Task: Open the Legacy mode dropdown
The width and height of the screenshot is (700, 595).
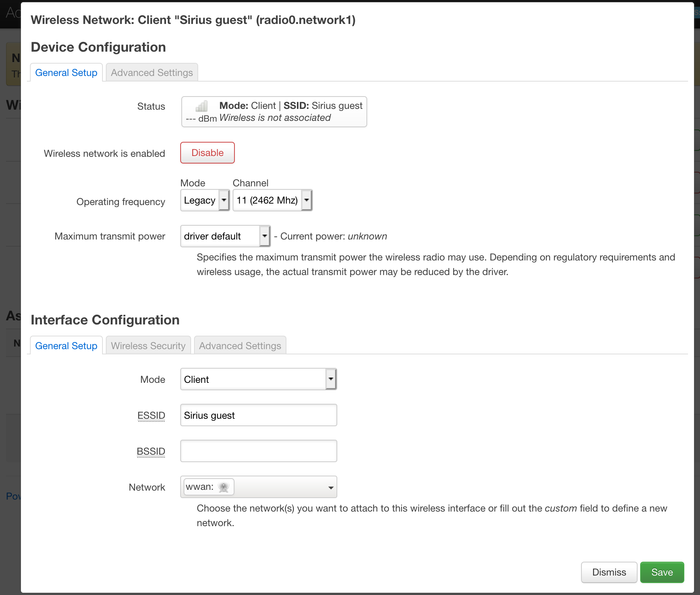Action: point(205,200)
